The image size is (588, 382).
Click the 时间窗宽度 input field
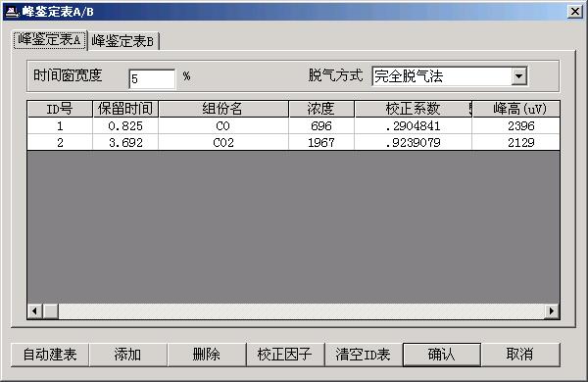tap(152, 78)
